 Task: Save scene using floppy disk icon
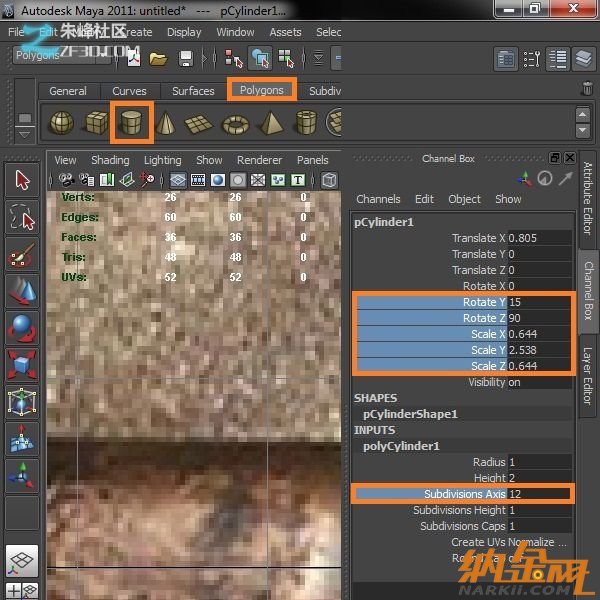(186, 59)
